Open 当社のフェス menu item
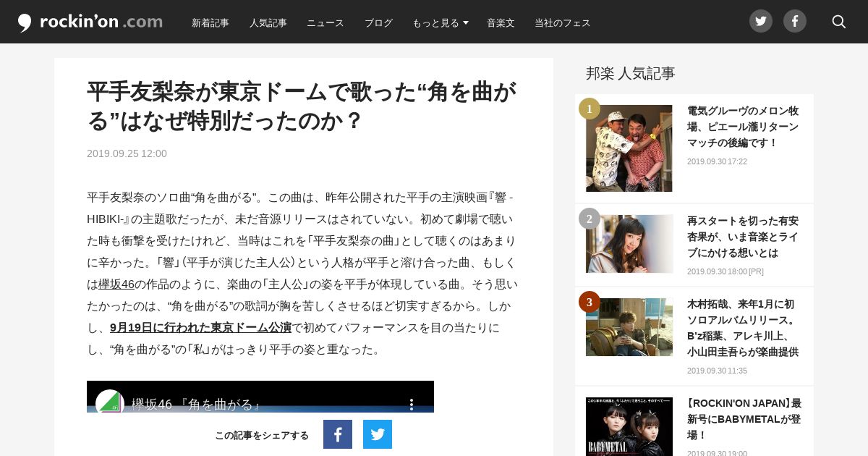The height and width of the screenshot is (456, 868). tap(563, 22)
